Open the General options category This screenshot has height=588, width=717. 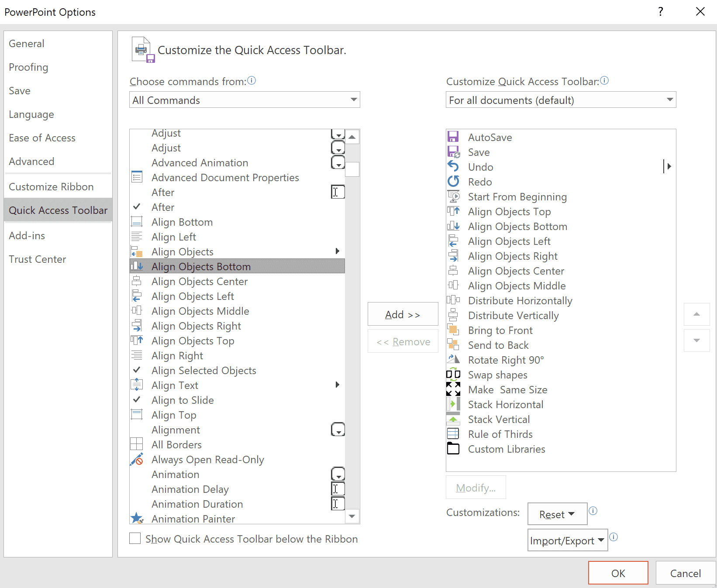(x=58, y=44)
